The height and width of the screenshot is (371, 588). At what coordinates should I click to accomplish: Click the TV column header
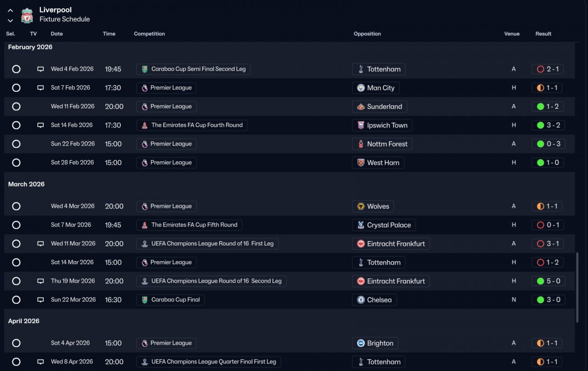pos(34,34)
